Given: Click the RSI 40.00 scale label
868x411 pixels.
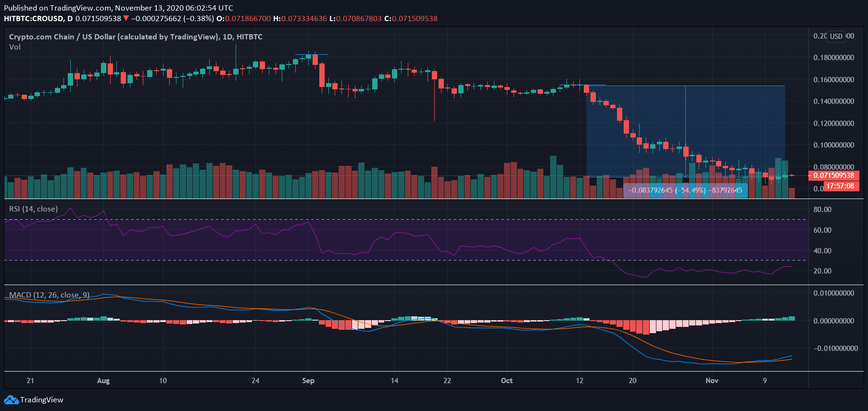Looking at the screenshot, I should pos(822,251).
